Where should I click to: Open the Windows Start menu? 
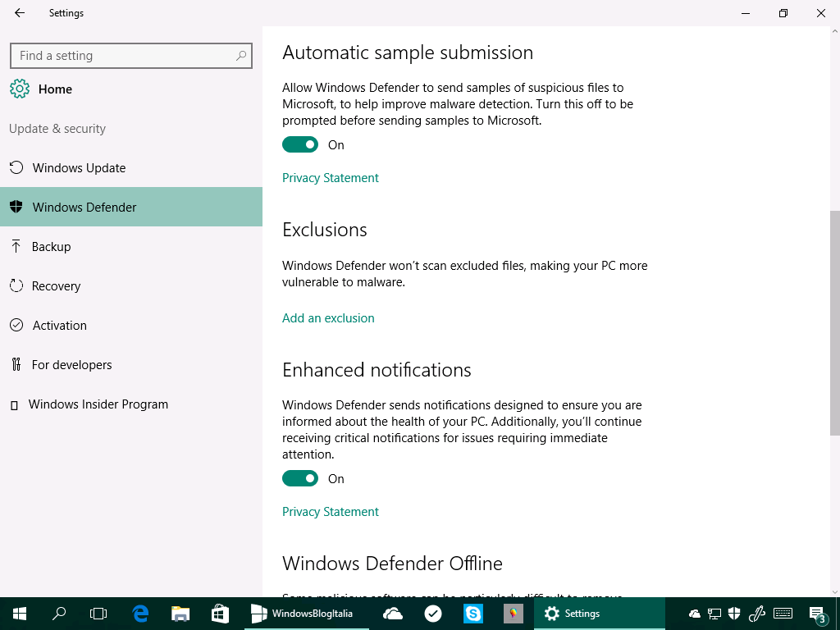click(20, 614)
